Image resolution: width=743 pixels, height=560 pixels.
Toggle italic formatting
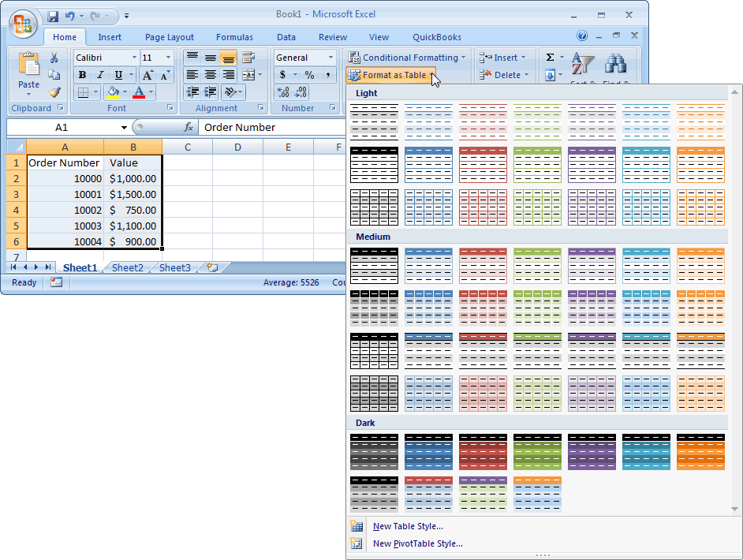point(99,74)
